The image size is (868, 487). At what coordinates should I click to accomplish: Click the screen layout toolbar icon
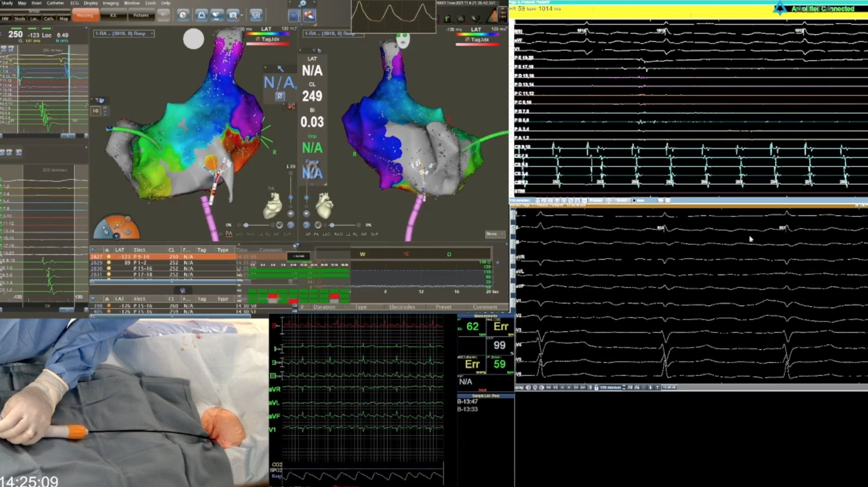point(256,15)
